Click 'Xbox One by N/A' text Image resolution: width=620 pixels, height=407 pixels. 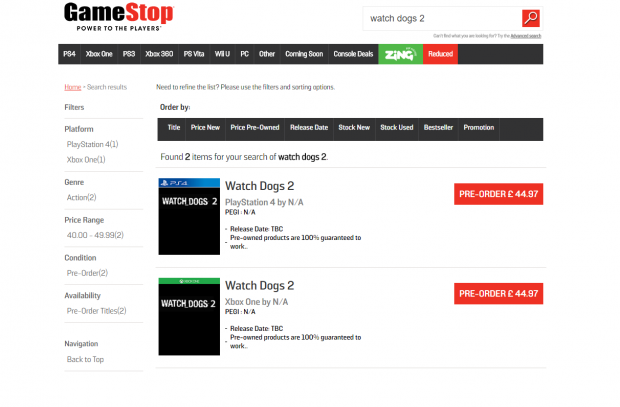pos(257,302)
